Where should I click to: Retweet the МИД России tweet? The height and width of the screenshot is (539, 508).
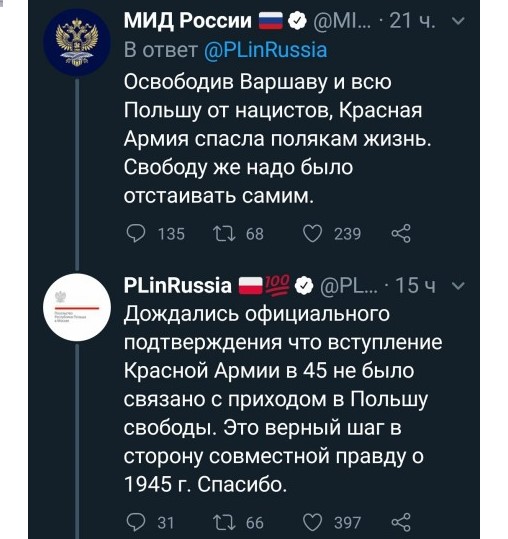click(224, 234)
